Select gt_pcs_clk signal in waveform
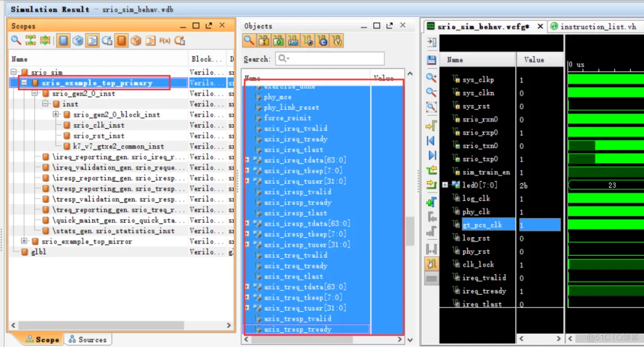 (482, 225)
